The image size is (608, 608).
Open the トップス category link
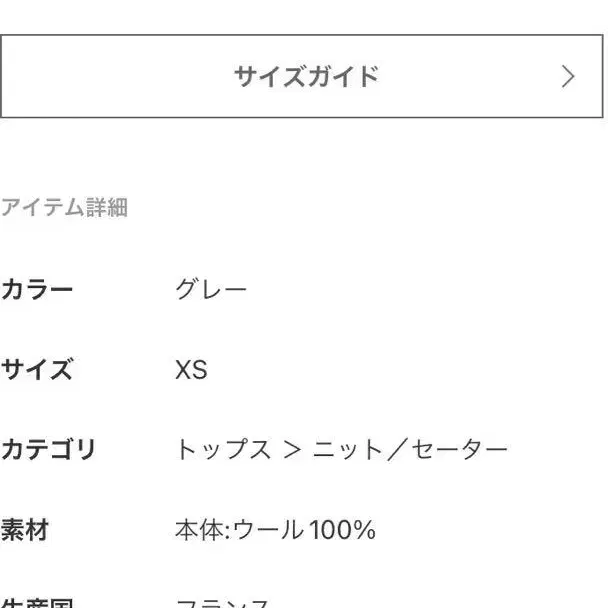223,450
